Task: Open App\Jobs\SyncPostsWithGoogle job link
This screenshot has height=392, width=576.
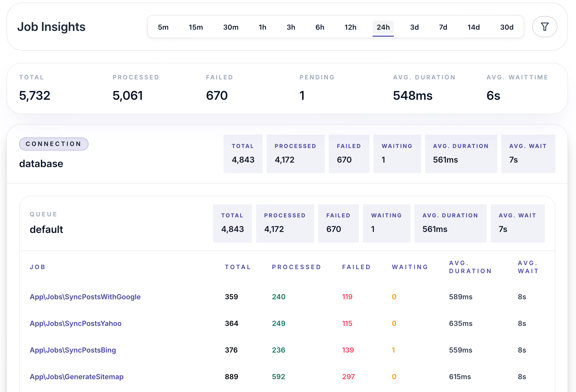Action: 85,297
